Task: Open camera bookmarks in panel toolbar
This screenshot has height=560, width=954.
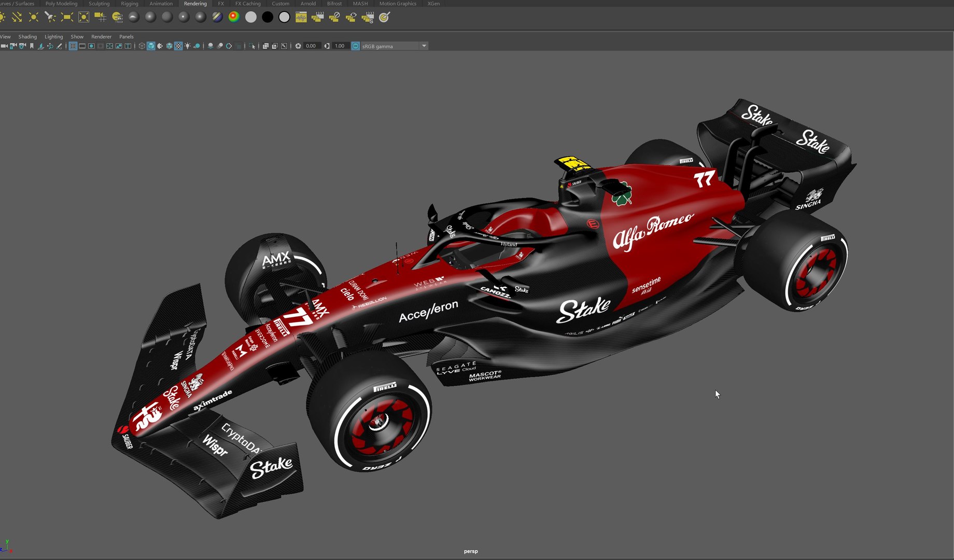Action: point(32,46)
